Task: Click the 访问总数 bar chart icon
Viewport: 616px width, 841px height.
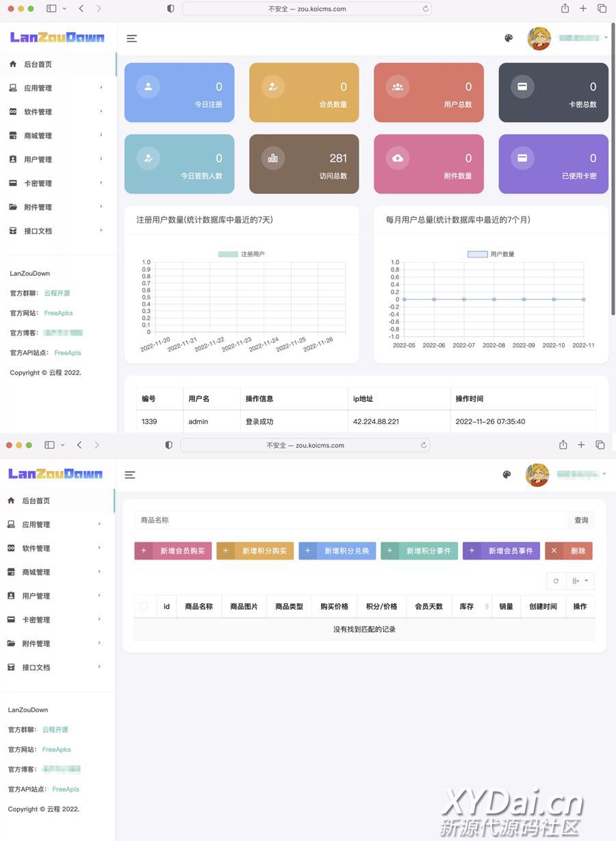Action: [x=273, y=158]
